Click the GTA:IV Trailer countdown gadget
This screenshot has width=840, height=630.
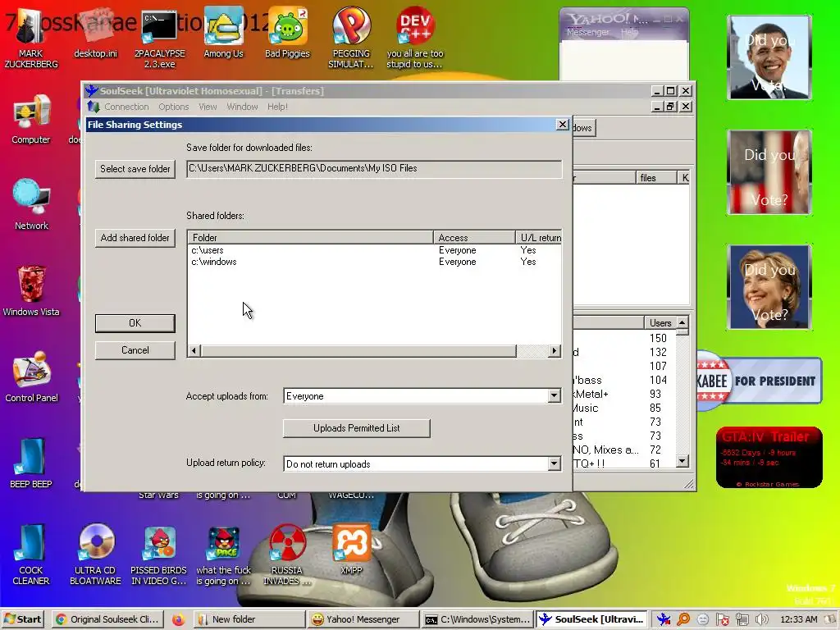pos(769,458)
